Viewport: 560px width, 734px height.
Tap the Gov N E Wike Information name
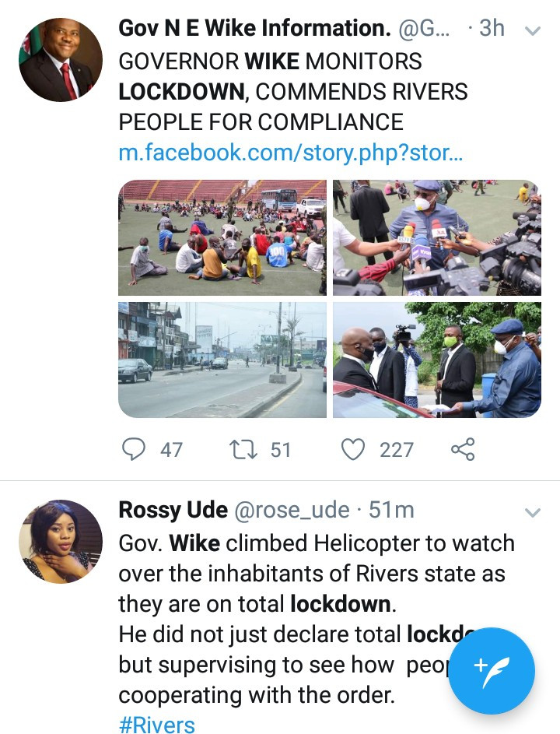(x=254, y=29)
